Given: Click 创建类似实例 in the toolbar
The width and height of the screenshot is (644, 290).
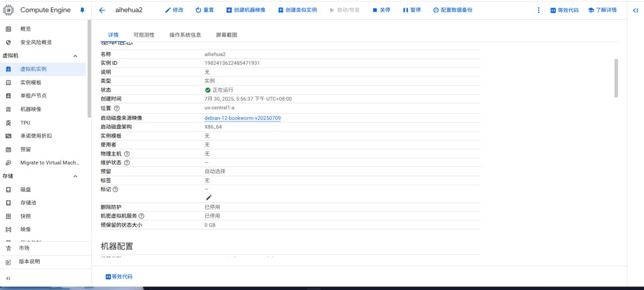Looking at the screenshot, I should (x=297, y=10).
